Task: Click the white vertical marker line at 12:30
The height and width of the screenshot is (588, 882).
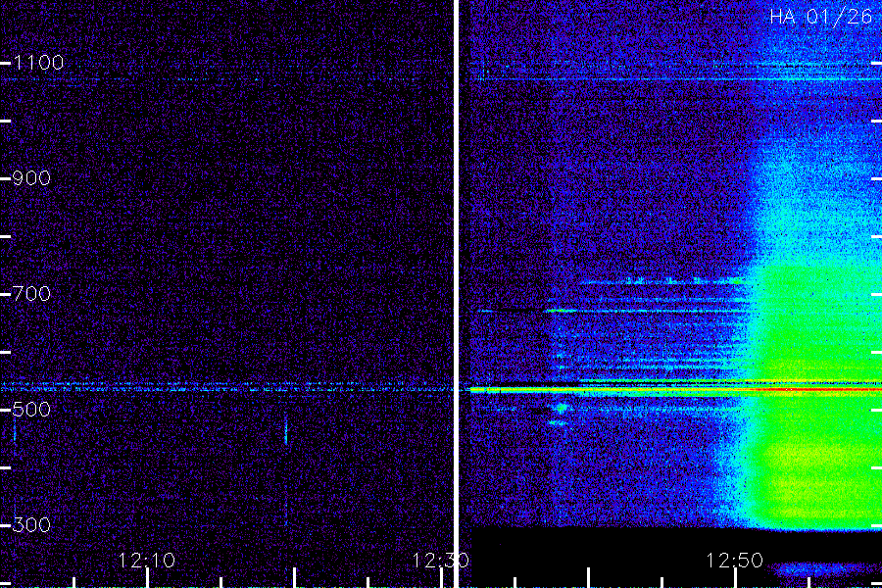Action: click(x=456, y=294)
